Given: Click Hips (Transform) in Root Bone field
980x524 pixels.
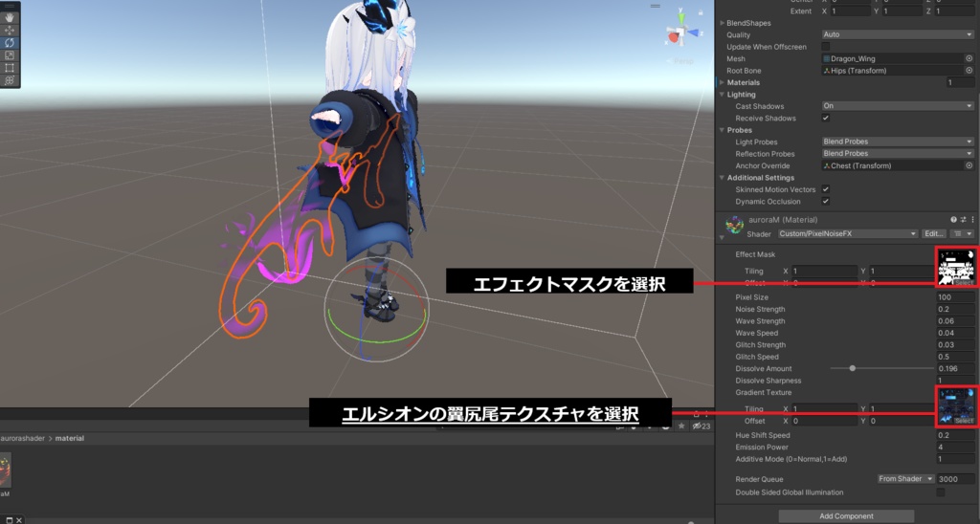Looking at the screenshot, I should 858,71.
